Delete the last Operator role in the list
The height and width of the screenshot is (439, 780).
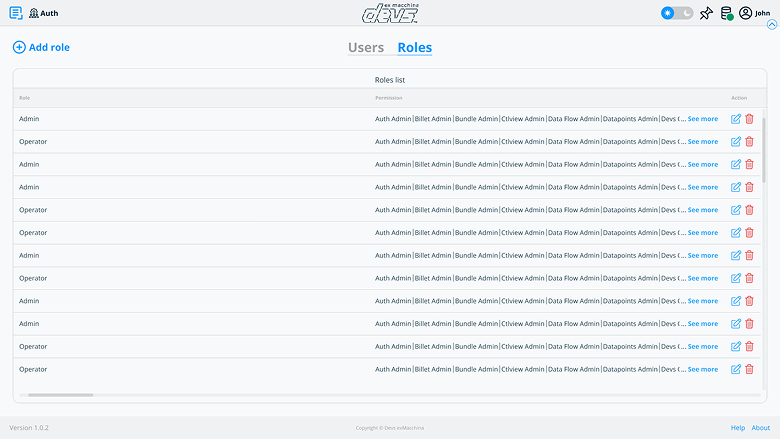point(749,370)
